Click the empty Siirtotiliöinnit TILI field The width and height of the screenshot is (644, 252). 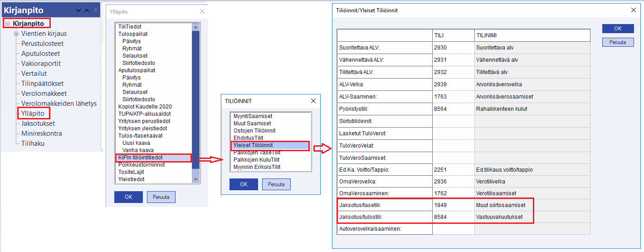(x=453, y=121)
